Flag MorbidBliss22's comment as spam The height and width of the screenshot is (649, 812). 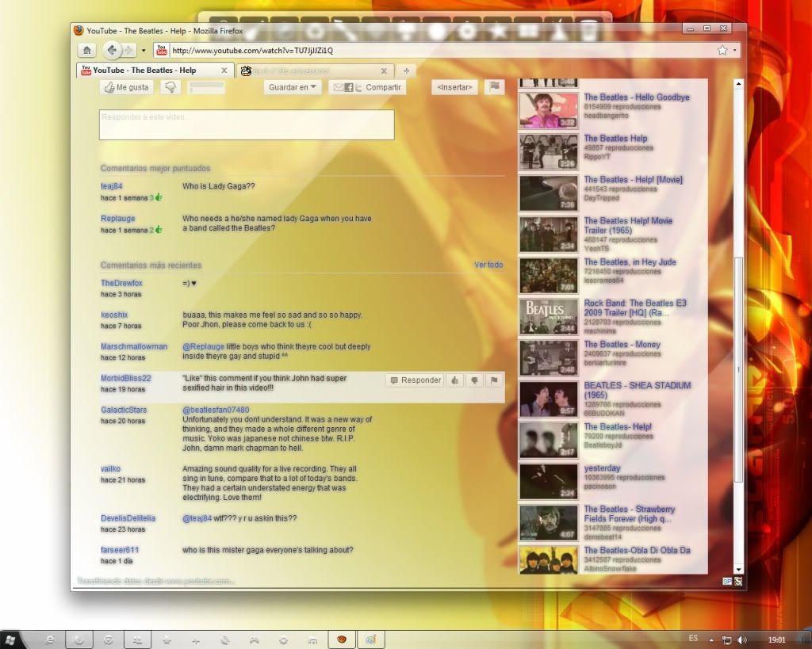(494, 380)
